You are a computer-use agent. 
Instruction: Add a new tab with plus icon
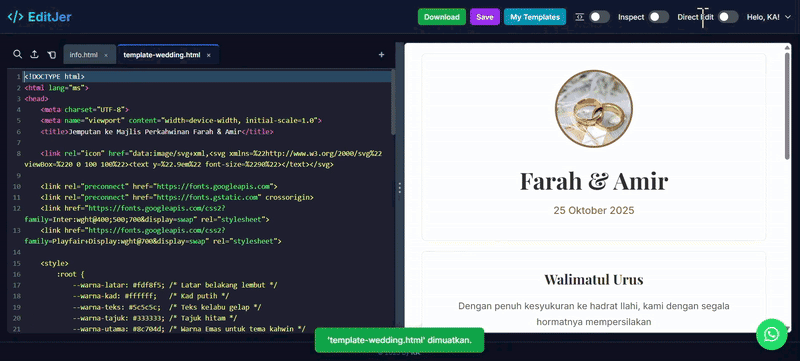click(x=381, y=55)
